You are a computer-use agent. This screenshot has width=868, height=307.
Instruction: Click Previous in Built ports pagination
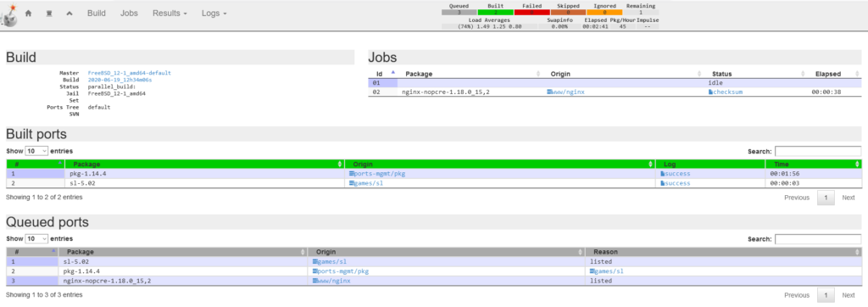click(x=797, y=198)
